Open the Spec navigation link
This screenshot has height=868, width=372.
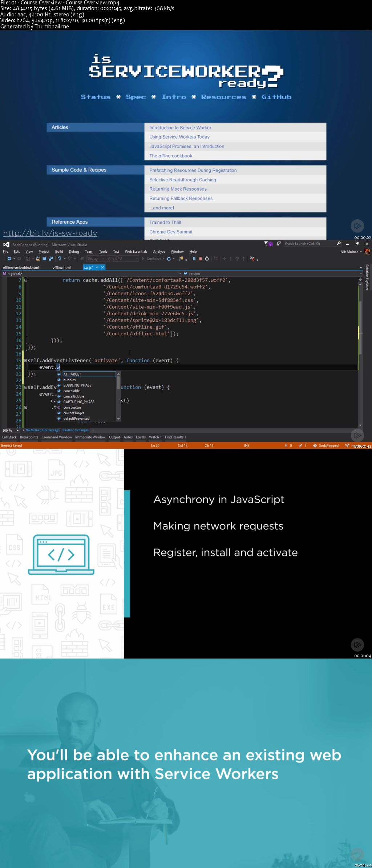136,97
